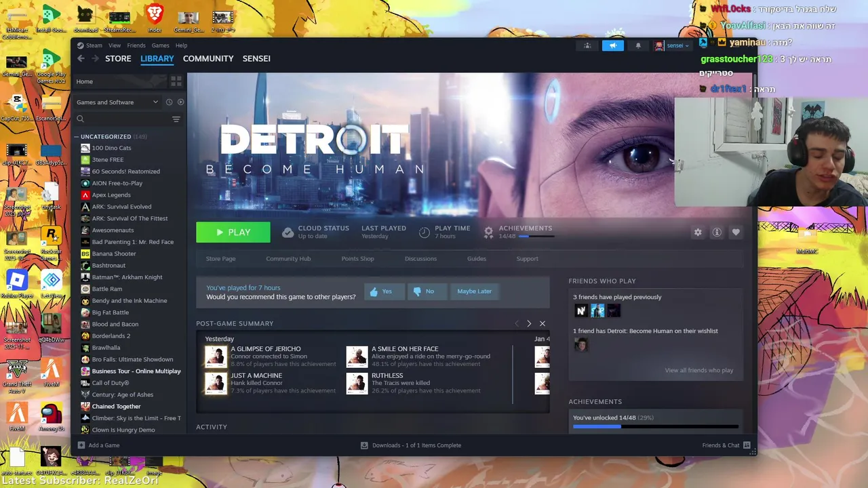Add a Game using the plus icon
This screenshot has height=488, width=868.
tap(81, 445)
